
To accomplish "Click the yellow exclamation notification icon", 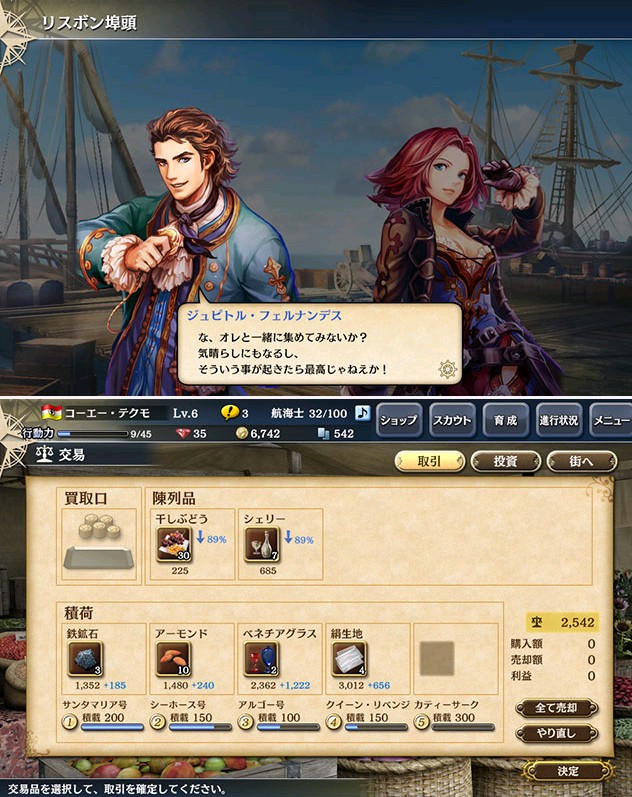I will tap(230, 413).
